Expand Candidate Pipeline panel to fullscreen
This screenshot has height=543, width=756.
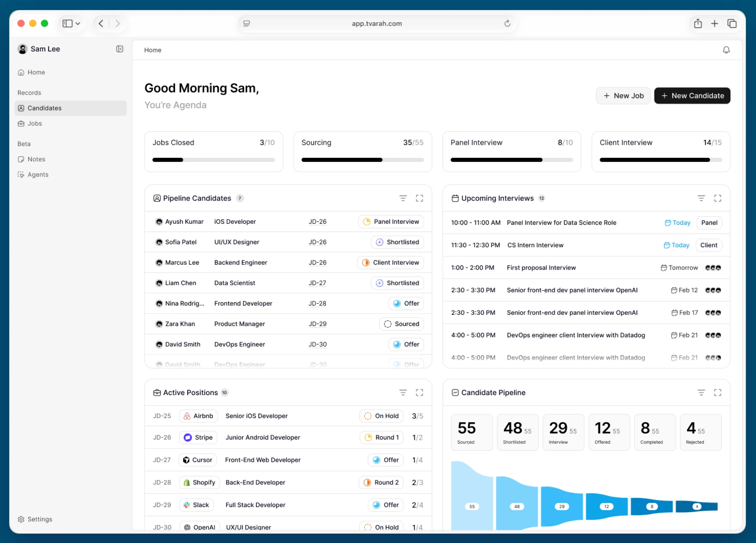click(717, 393)
